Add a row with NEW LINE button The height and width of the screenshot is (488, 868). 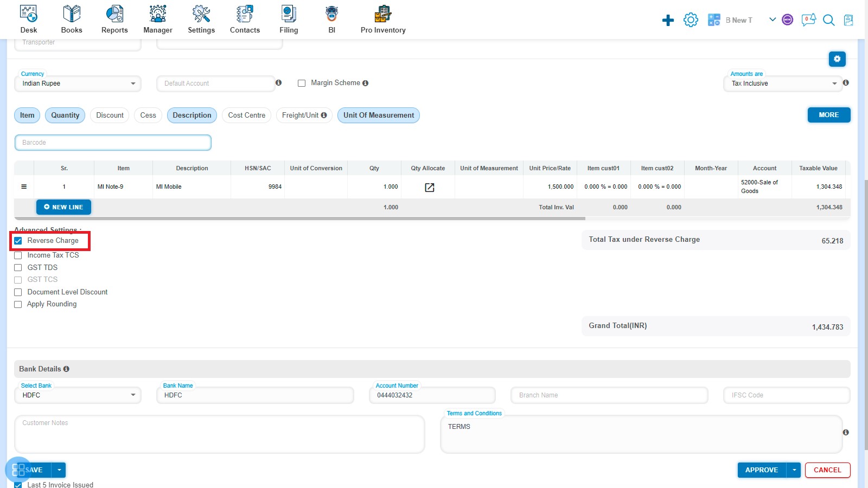click(x=63, y=207)
